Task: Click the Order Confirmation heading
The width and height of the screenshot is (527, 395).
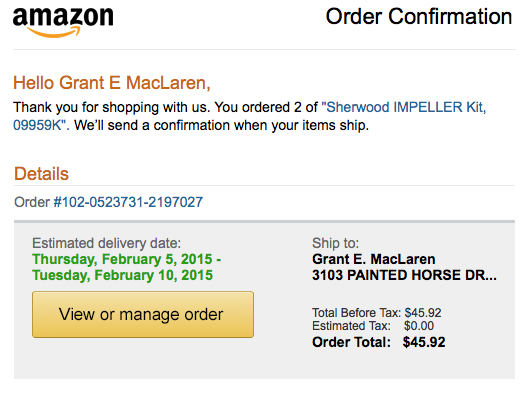Action: 419,16
